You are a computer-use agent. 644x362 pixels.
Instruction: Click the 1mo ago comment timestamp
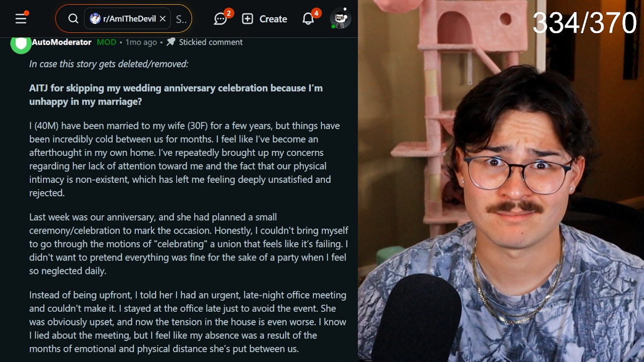tap(141, 42)
